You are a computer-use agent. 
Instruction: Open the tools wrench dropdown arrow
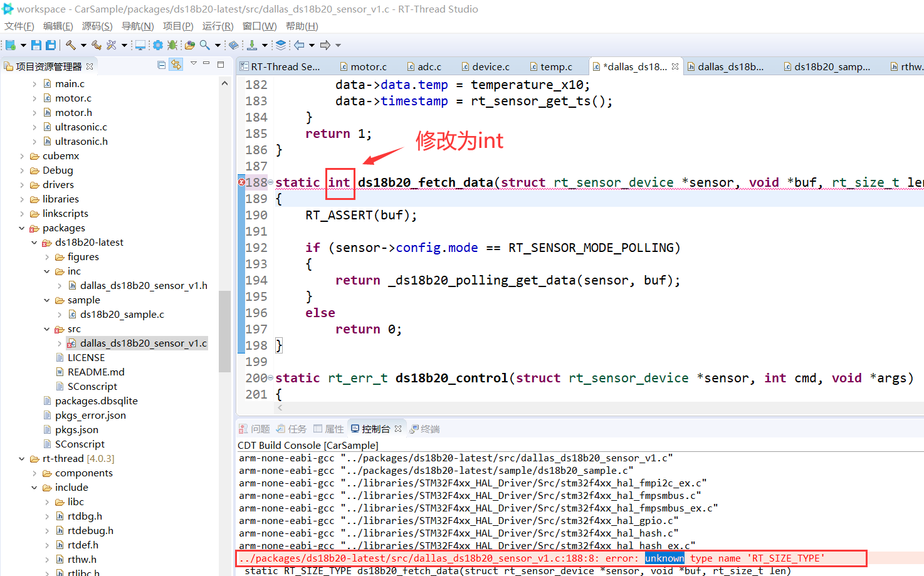[124, 45]
